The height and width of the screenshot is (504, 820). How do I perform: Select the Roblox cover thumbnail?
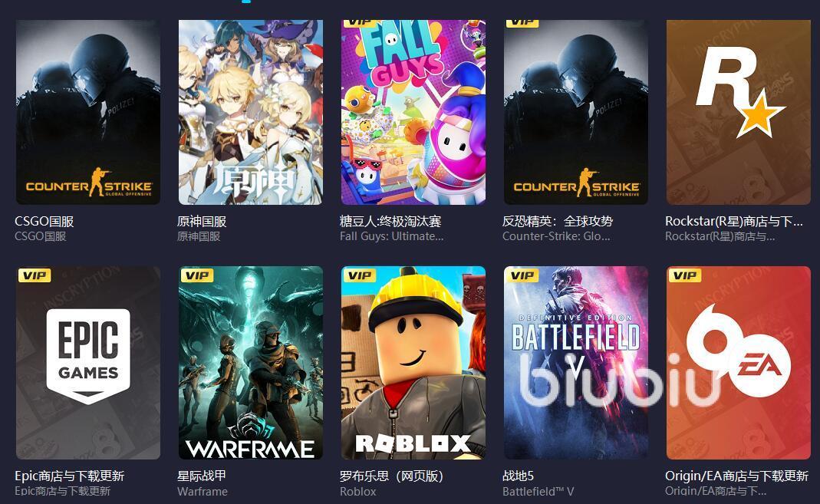pyautogui.click(x=413, y=363)
